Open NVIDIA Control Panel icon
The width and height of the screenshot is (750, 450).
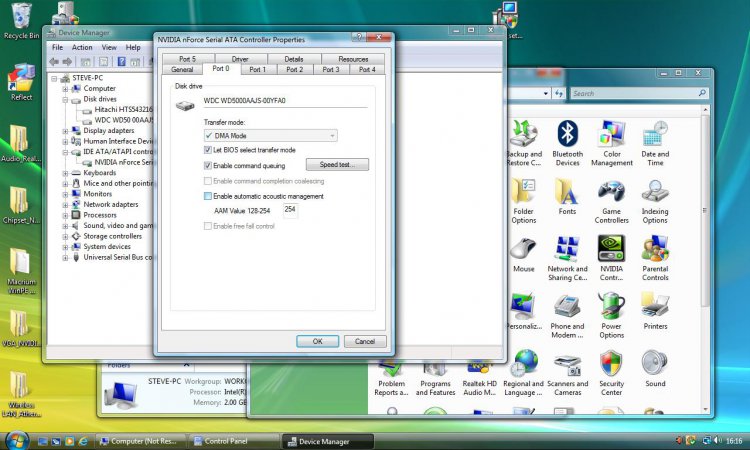coord(611,258)
